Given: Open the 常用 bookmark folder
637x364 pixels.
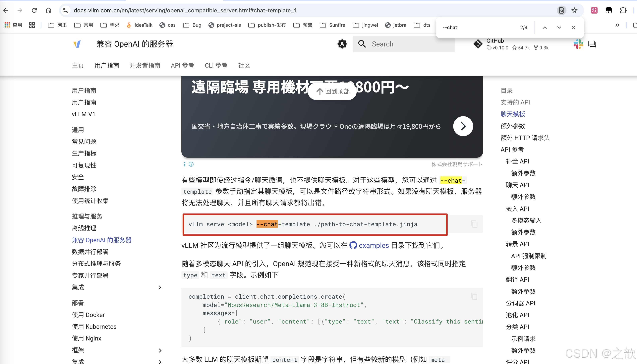Looking at the screenshot, I should (84, 25).
